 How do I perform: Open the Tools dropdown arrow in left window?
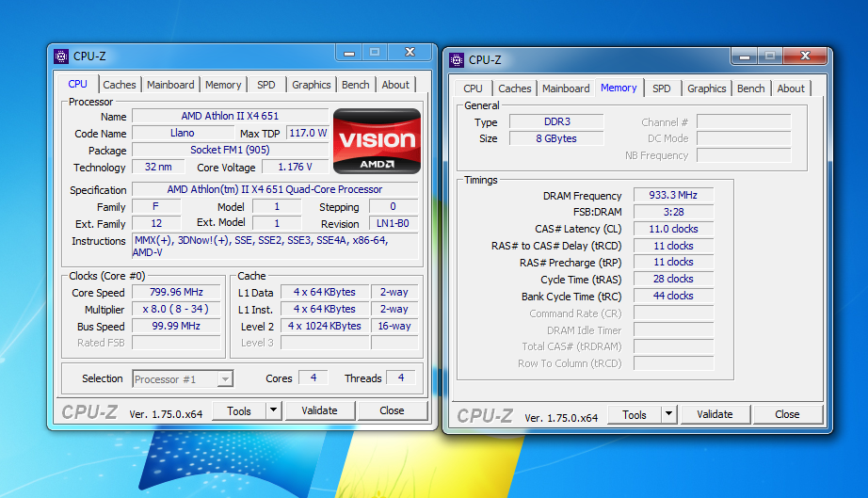(273, 410)
